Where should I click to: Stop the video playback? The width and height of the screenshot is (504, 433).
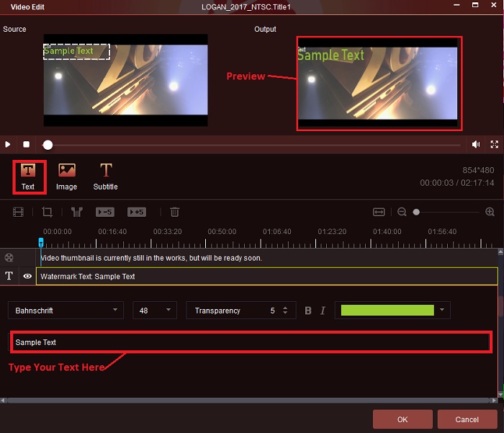[27, 144]
